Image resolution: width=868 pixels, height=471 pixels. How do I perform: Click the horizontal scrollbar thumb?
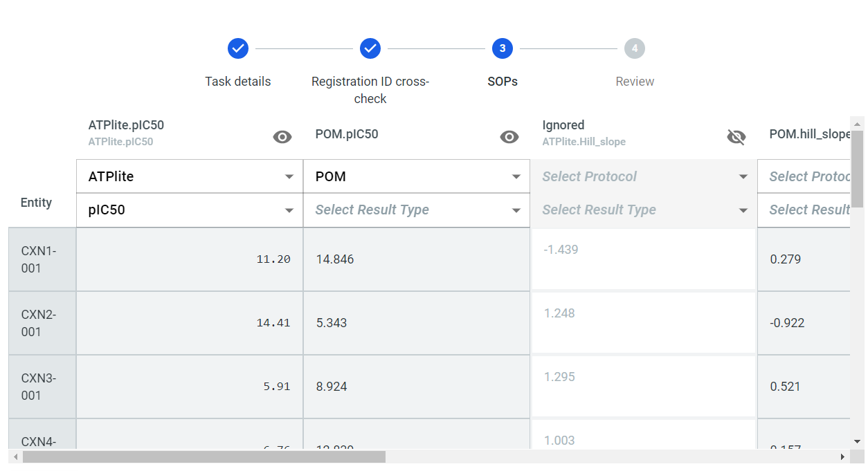pos(204,457)
